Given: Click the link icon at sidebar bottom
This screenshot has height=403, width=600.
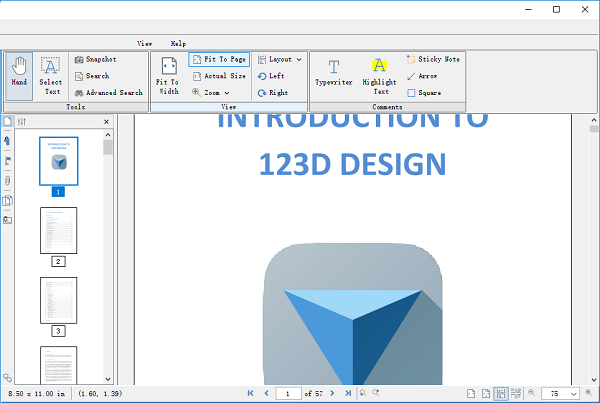Looking at the screenshot, I should pos(7,378).
